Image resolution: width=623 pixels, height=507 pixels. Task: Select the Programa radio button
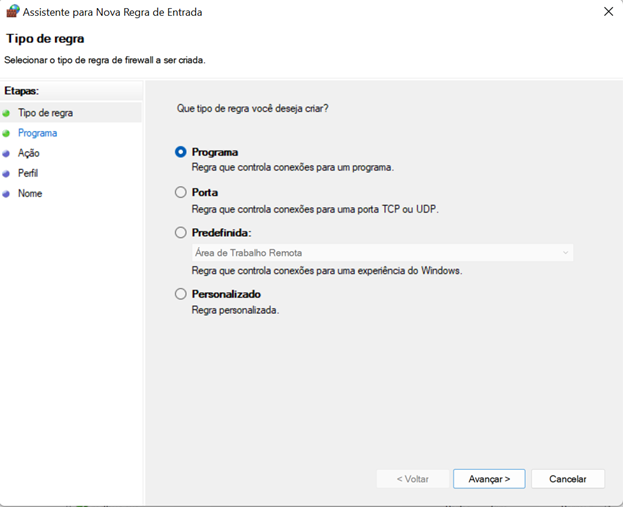(181, 152)
